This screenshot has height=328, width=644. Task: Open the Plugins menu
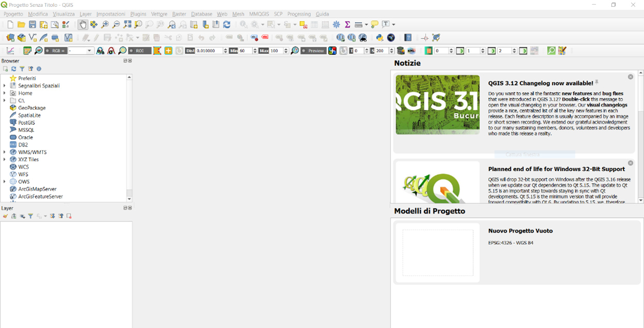click(x=138, y=14)
